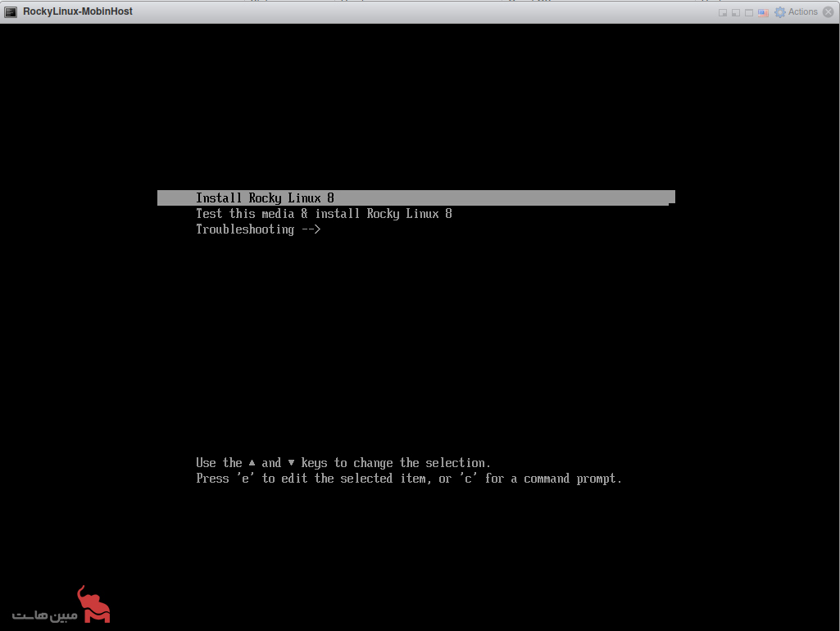Screen dimensions: 840x631
Task: Select 'Install Rocky Linux 8' boot entry
Action: click(416, 197)
